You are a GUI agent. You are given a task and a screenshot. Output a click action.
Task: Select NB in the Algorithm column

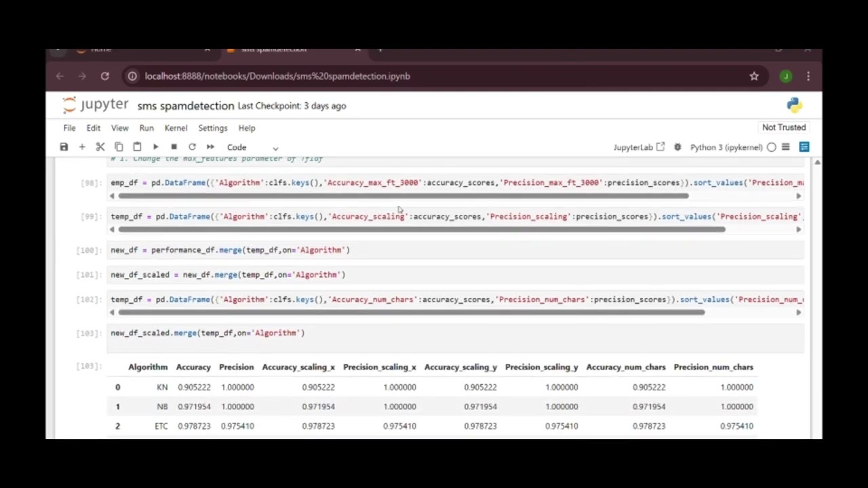[162, 407]
